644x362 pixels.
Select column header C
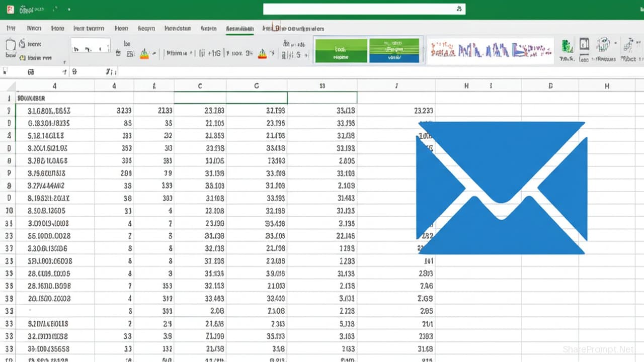point(200,86)
